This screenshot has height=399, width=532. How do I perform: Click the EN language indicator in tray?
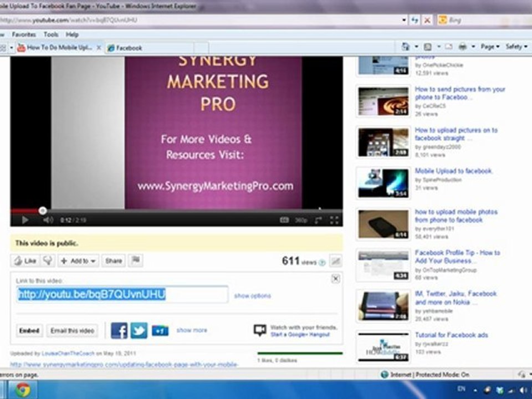tap(462, 389)
